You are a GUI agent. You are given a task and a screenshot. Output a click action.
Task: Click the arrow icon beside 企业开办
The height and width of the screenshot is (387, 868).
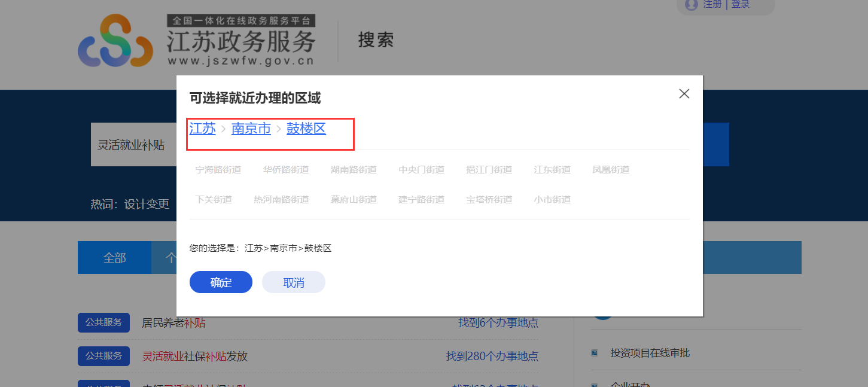(x=594, y=385)
